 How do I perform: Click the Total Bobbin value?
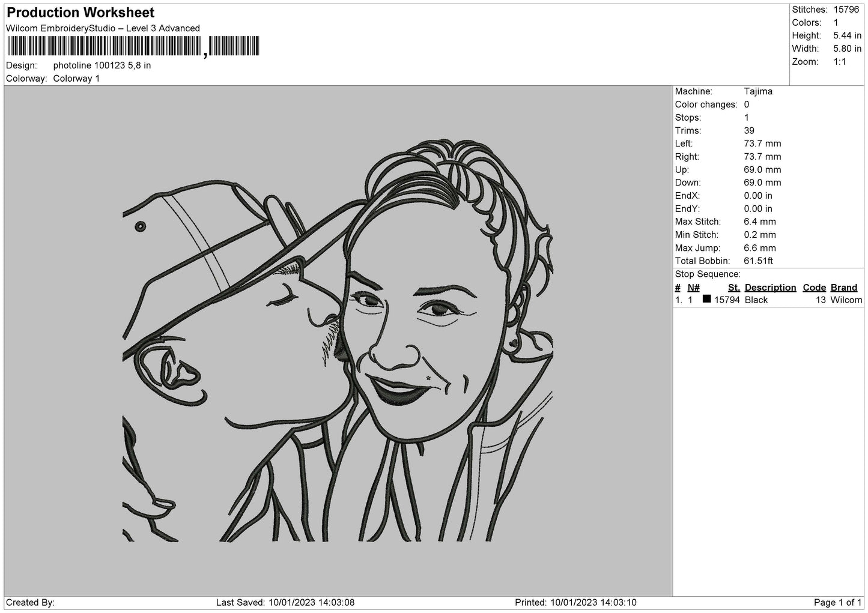758,261
